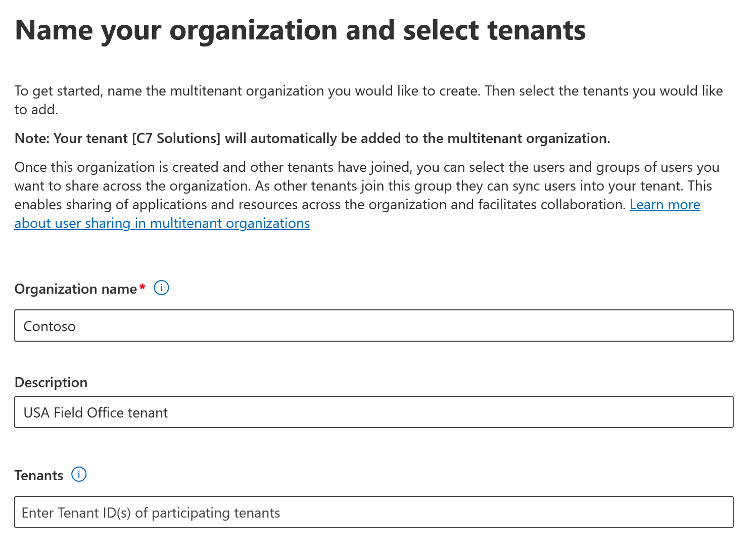Open the Tenants info tooltip icon
Viewport: 756px width, 555px height.
pos(79,475)
